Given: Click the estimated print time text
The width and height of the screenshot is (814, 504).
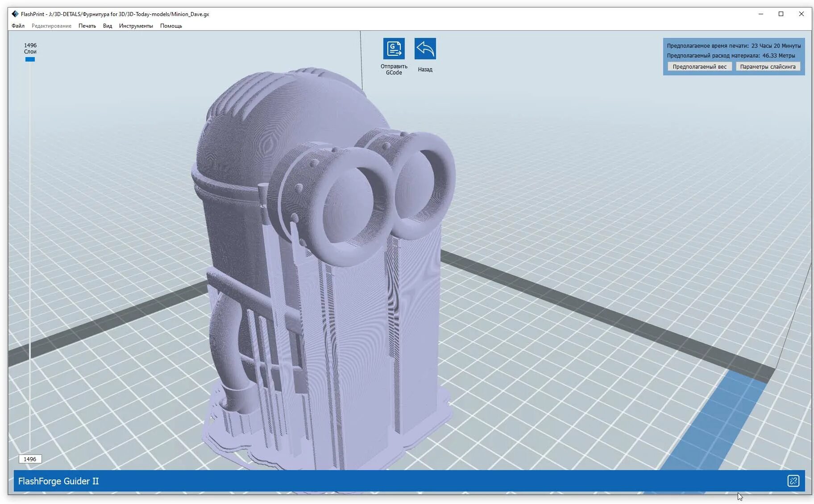Looking at the screenshot, I should (734, 45).
